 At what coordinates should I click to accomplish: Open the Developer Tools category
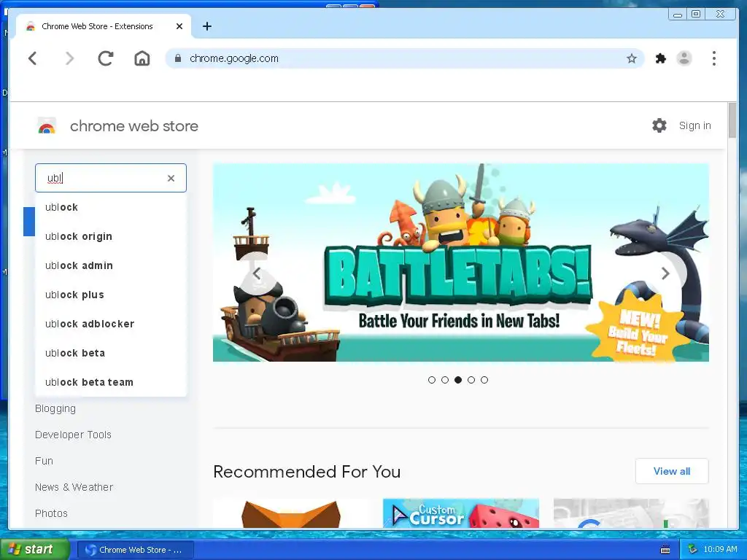73,435
